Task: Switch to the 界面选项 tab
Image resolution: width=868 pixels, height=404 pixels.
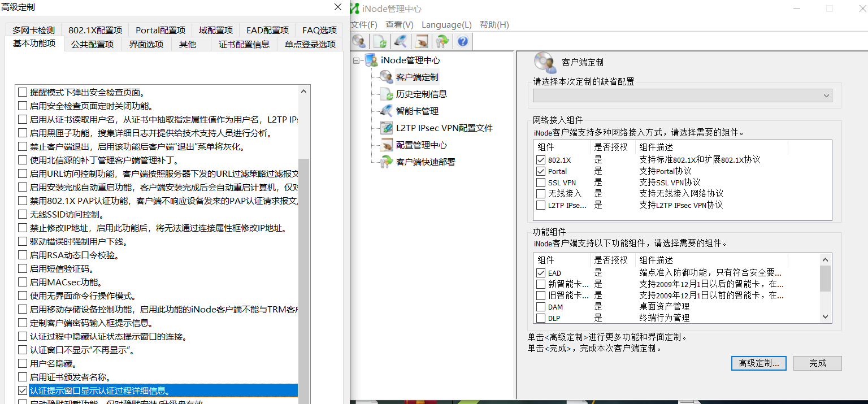Action: click(x=146, y=44)
